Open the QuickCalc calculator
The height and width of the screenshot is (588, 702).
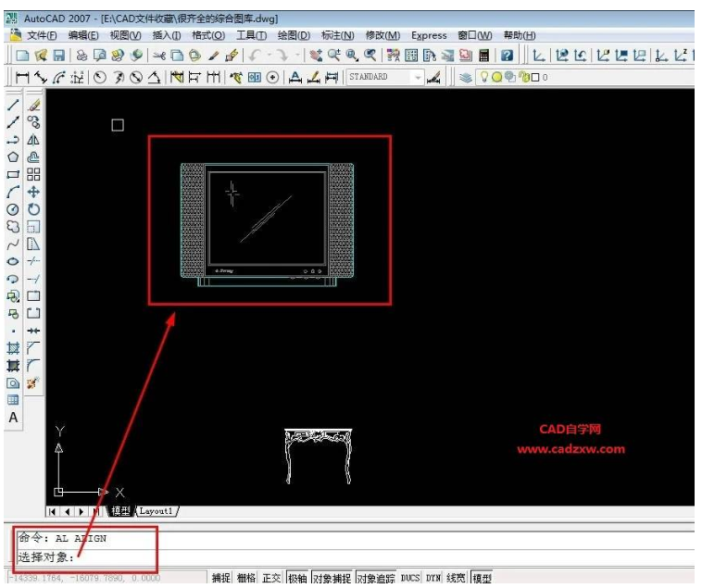(x=484, y=56)
